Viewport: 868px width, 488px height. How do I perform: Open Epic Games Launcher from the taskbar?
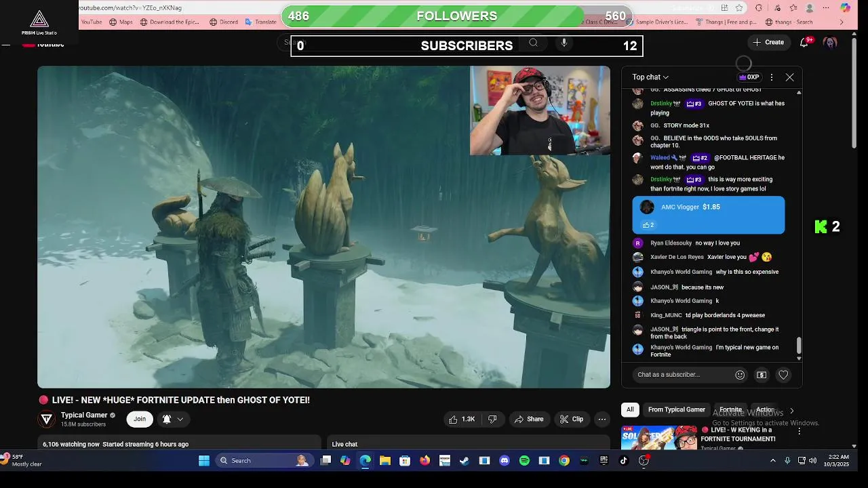click(604, 461)
